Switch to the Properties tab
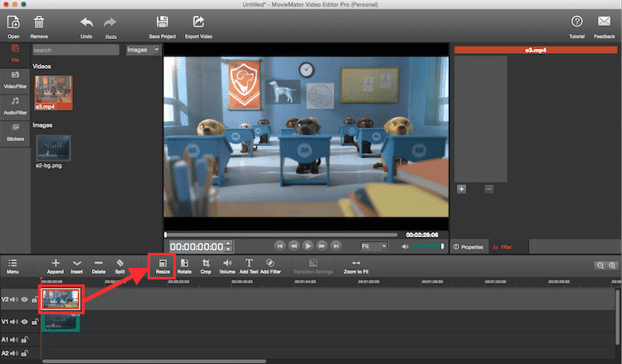The width and height of the screenshot is (622, 364). tap(469, 247)
